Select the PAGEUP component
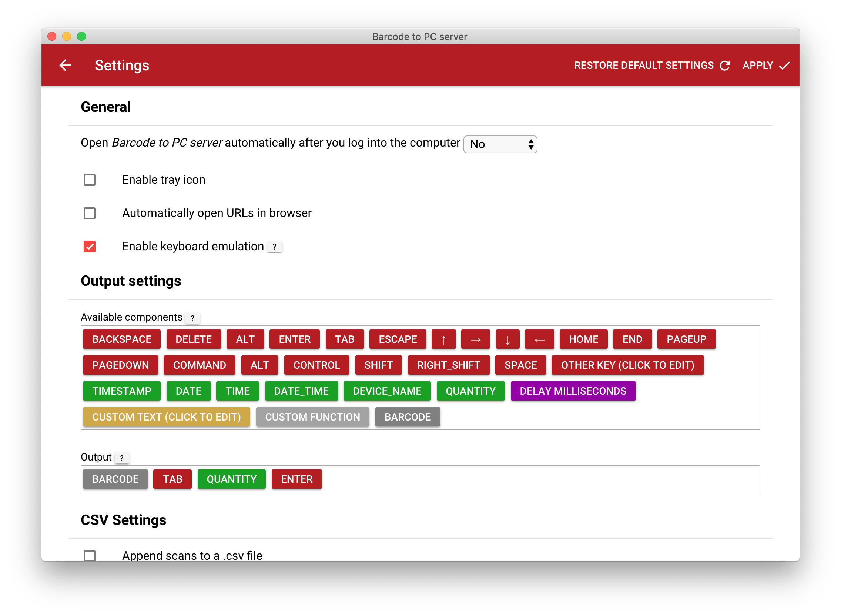 pos(686,339)
